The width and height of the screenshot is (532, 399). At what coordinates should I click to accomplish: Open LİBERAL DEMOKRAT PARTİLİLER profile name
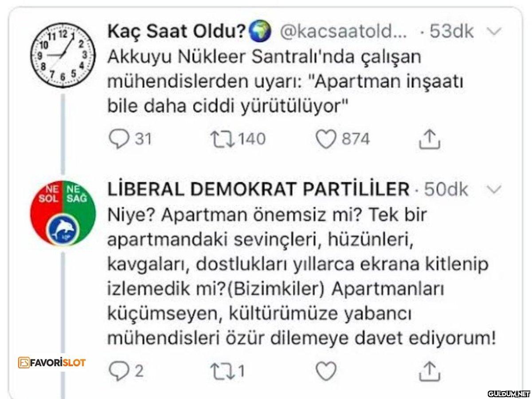click(x=258, y=190)
